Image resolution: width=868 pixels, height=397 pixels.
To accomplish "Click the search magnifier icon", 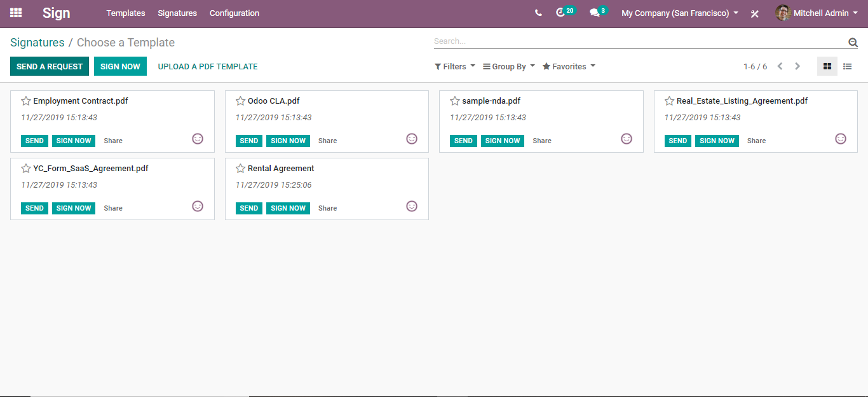I will [853, 43].
